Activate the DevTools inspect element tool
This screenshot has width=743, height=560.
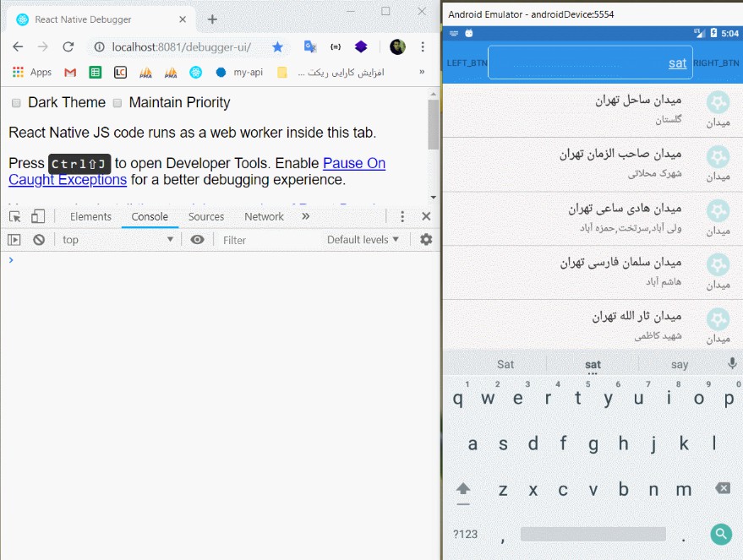point(14,217)
